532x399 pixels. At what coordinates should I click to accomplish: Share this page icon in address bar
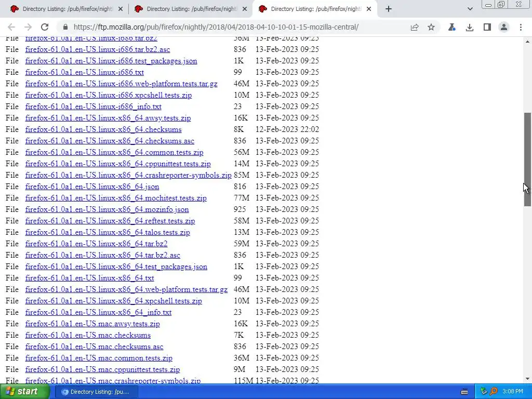pyautogui.click(x=414, y=27)
